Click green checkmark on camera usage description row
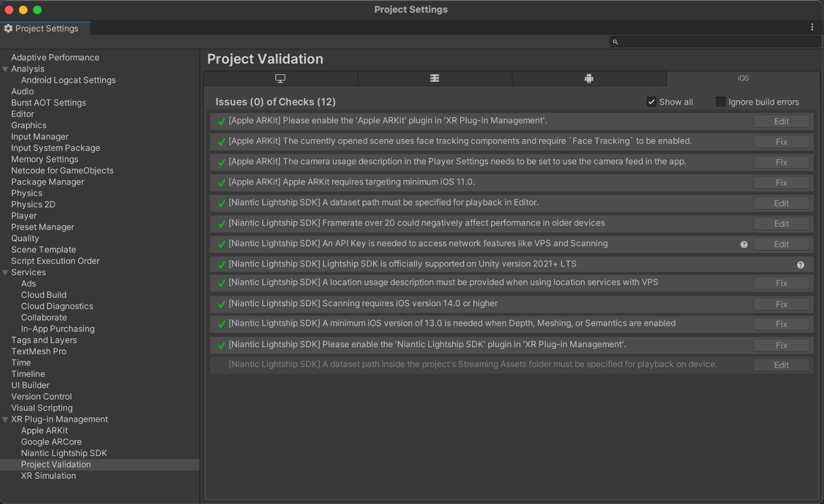The image size is (824, 504). point(222,162)
